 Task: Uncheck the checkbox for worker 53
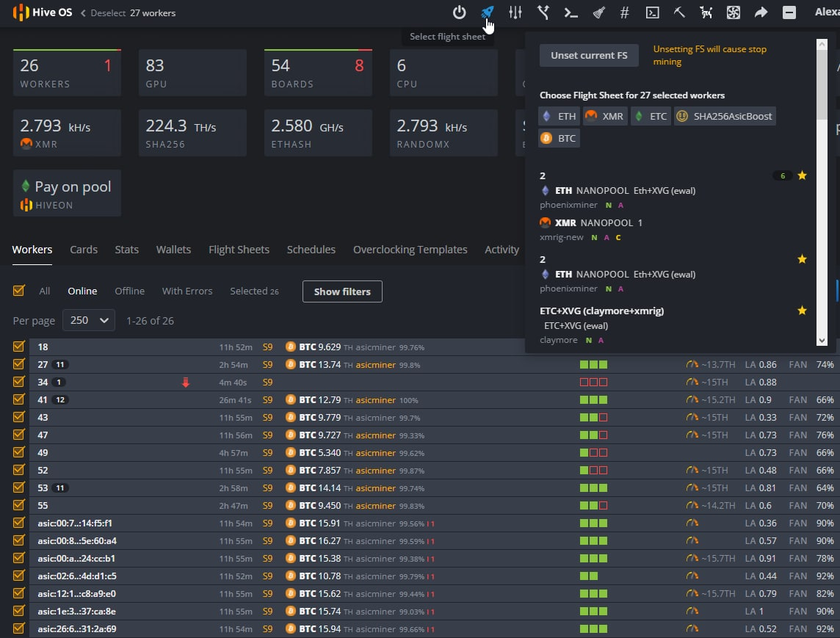(19, 487)
